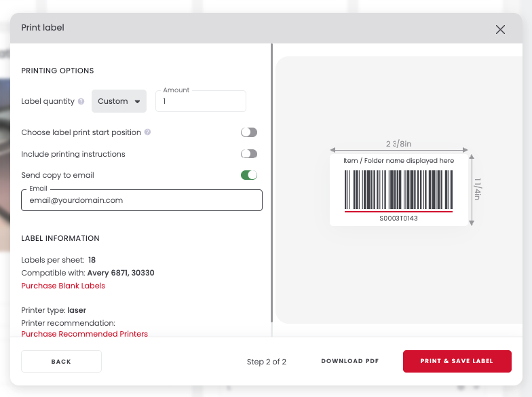
Task: Open Purchase Blank Labels link
Action: 63,286
